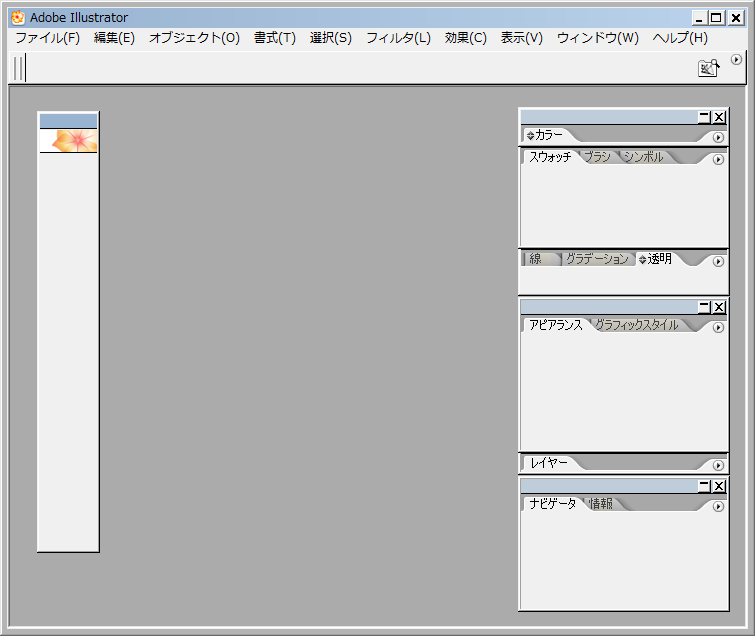Maximize the Adobe Illustrator window
The width and height of the screenshot is (755, 636).
[x=716, y=18]
